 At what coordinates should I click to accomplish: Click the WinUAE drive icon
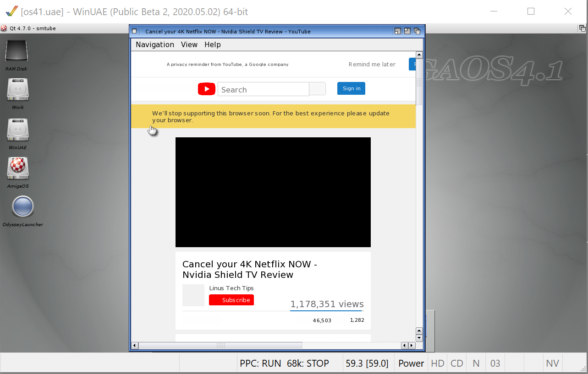[x=18, y=130]
